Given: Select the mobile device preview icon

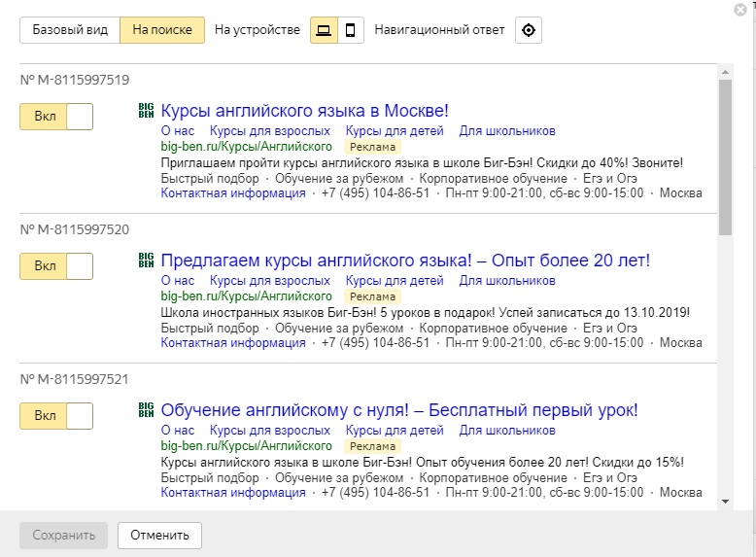Looking at the screenshot, I should click(x=351, y=30).
